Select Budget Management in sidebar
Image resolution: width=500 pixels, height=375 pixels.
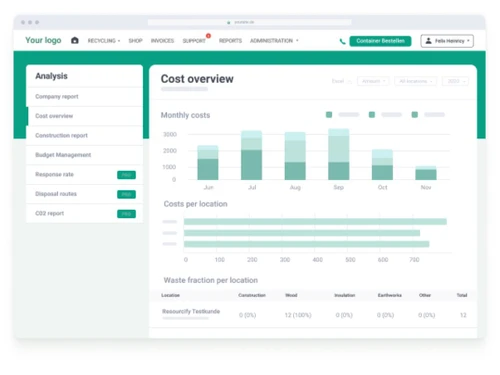pyautogui.click(x=84, y=155)
